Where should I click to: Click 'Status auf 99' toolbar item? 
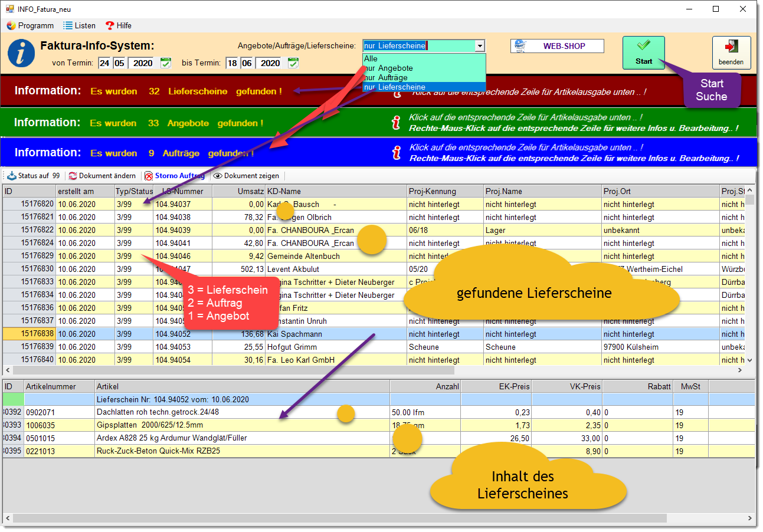[34, 176]
